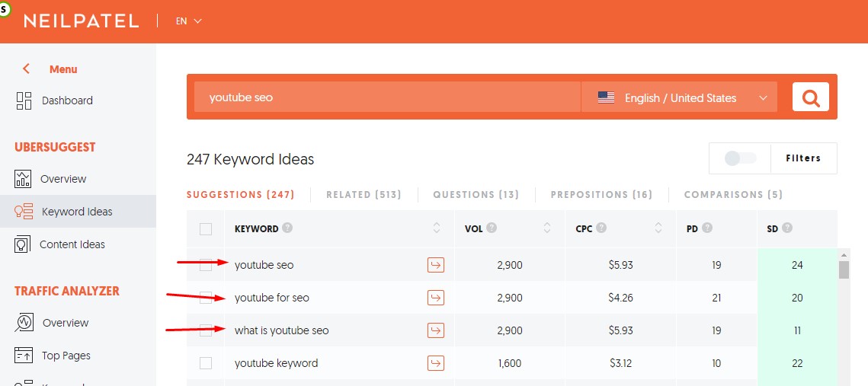Click the keyword search field

[387, 97]
